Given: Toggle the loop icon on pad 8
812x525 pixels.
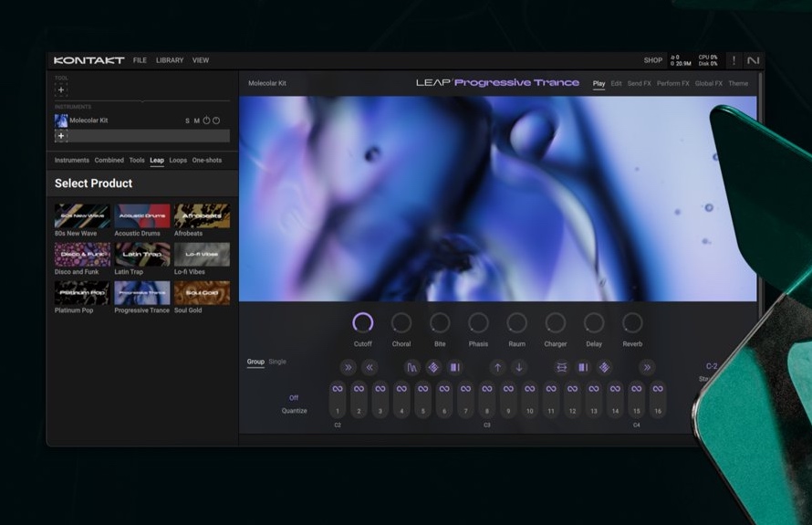Looking at the screenshot, I should [487, 389].
